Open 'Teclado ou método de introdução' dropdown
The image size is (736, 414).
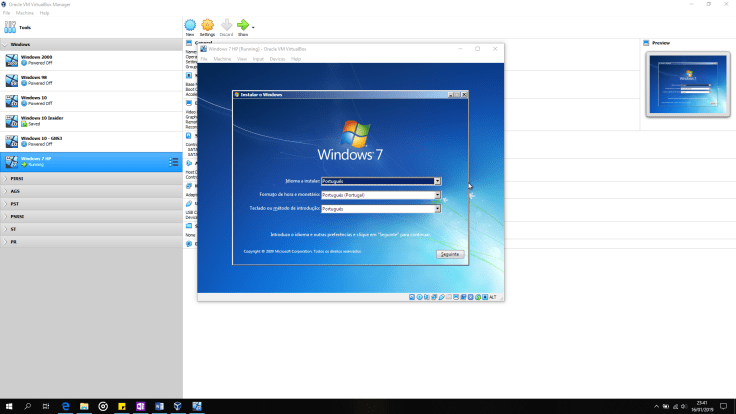[437, 209]
